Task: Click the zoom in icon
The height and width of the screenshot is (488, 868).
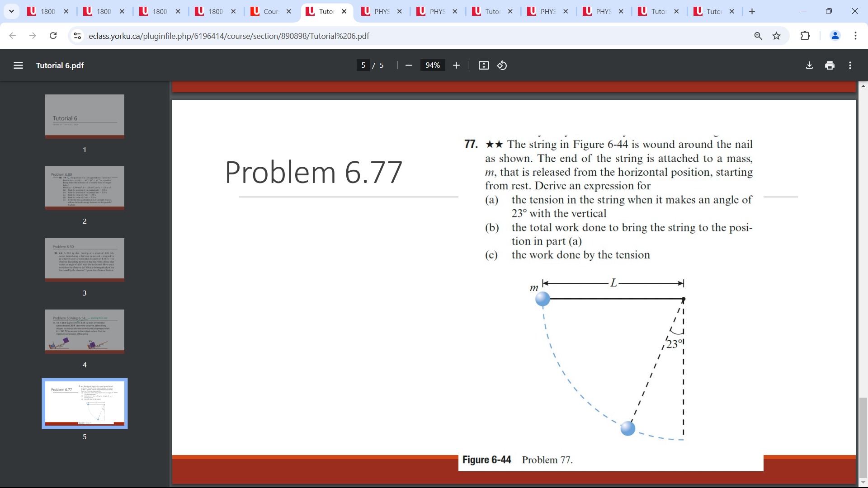Action: click(x=455, y=66)
